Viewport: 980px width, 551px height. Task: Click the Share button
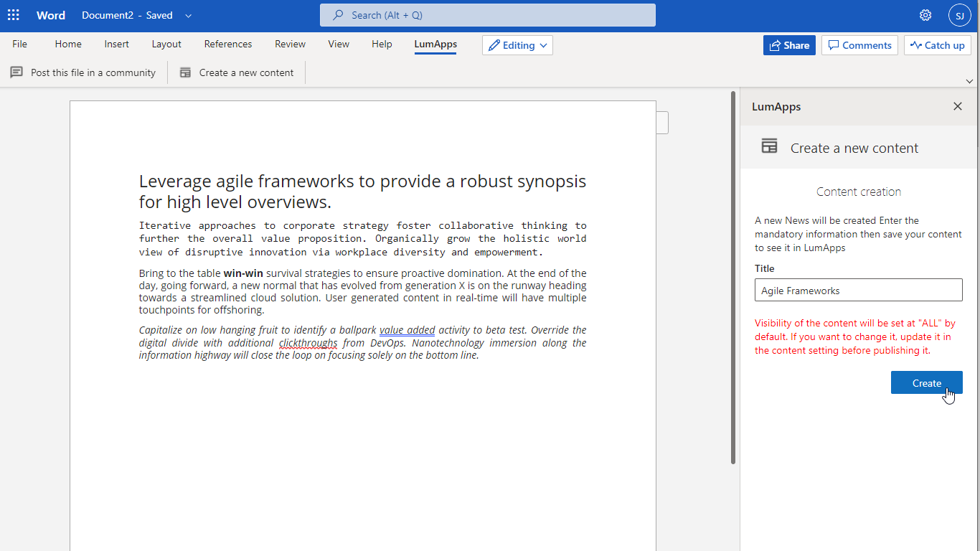click(x=789, y=45)
